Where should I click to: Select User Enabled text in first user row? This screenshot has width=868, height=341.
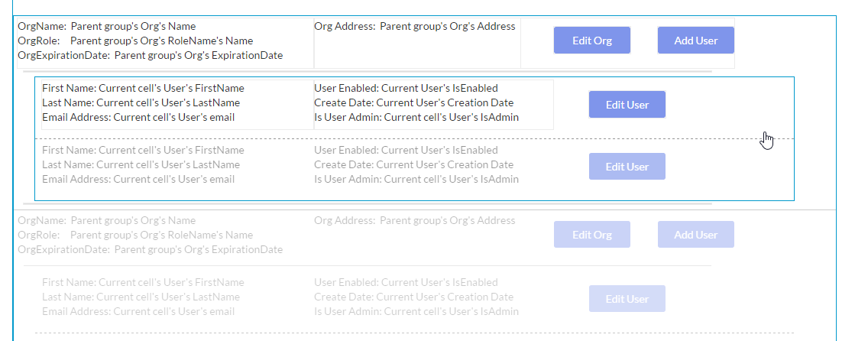pos(406,88)
